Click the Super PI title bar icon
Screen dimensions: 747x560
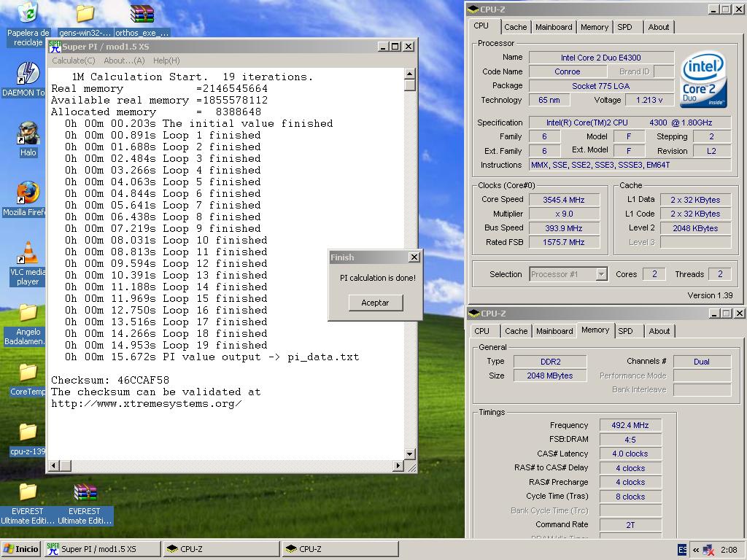[54, 47]
